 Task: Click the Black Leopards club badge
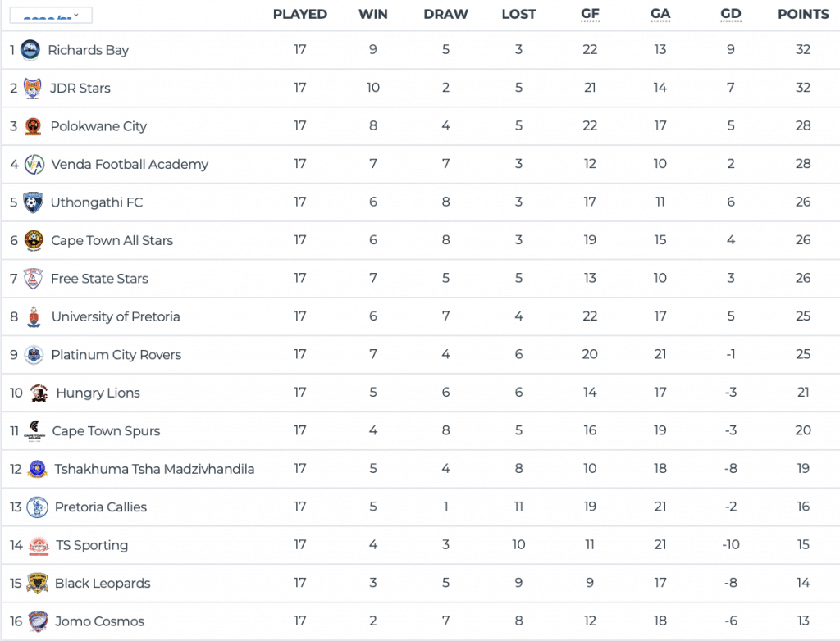point(37,584)
